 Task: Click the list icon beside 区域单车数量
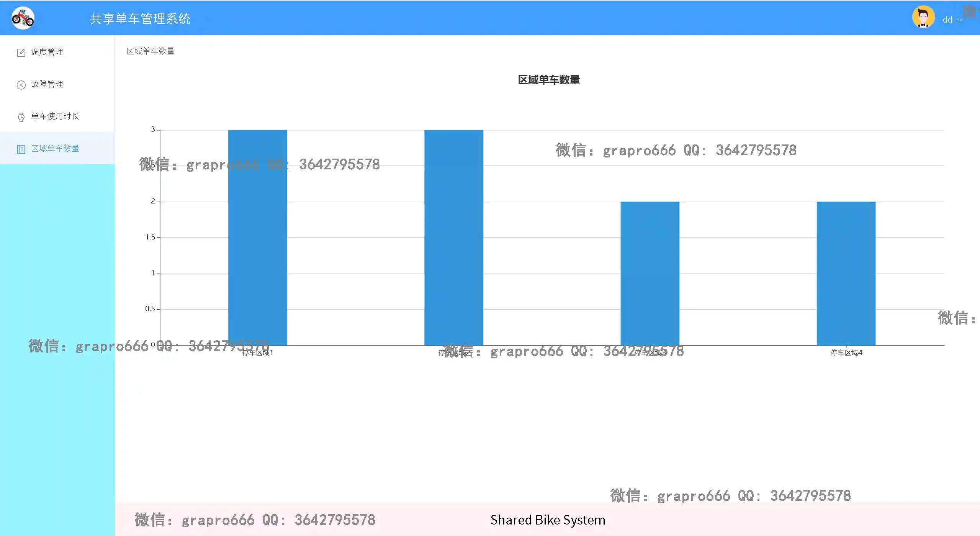point(21,149)
